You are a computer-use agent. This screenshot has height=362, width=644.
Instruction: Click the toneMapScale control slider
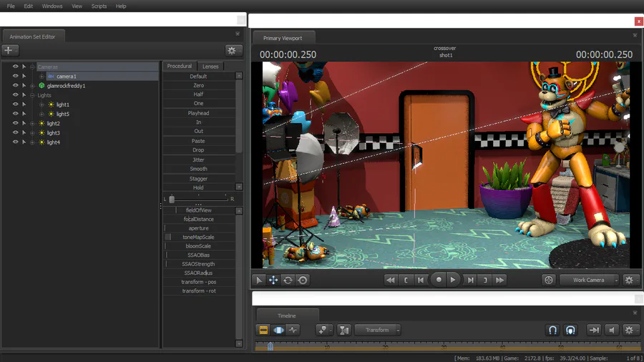[198, 238]
